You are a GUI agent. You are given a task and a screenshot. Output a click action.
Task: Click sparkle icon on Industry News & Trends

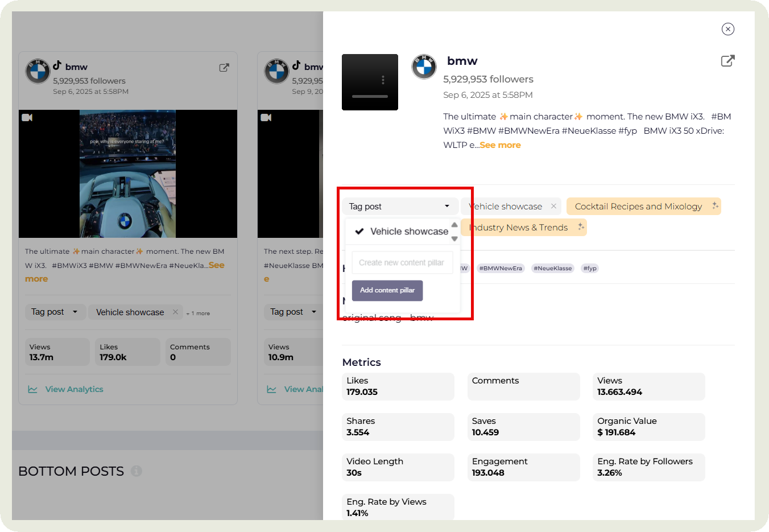coord(580,227)
